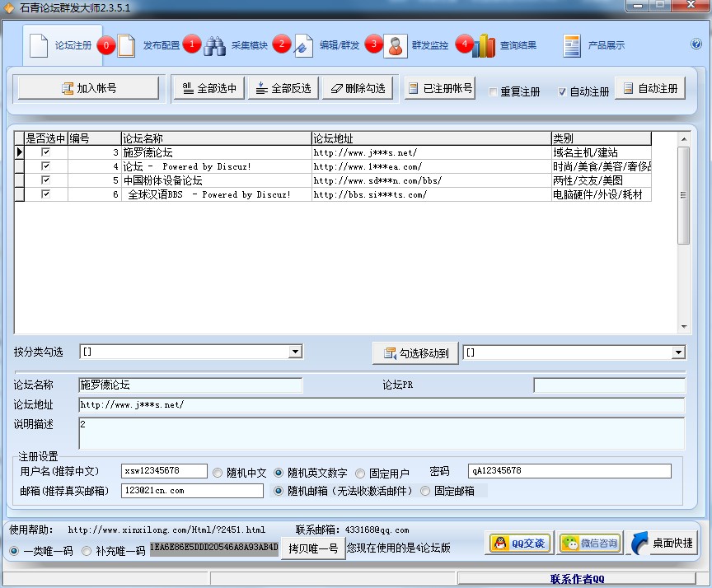Click the binoculars icon for 采集模块
Image resolution: width=712 pixels, height=588 pixels.
pos(215,46)
